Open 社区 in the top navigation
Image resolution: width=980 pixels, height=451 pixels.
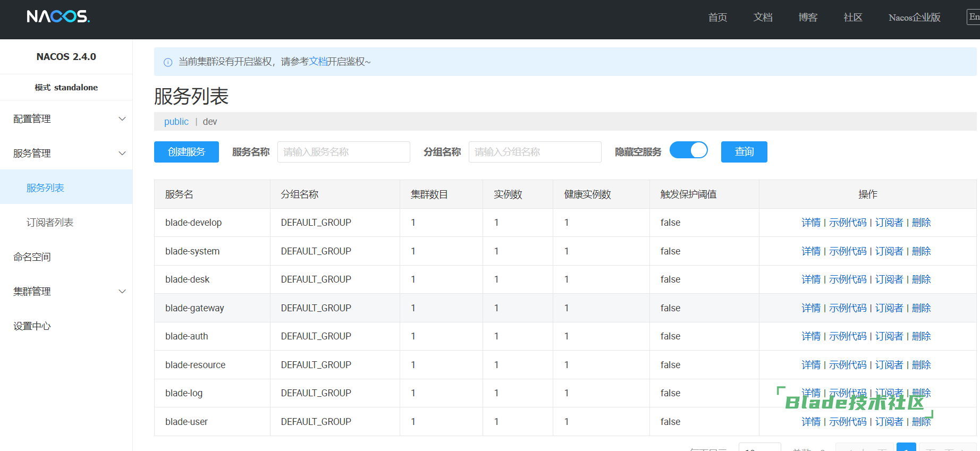[x=853, y=18]
